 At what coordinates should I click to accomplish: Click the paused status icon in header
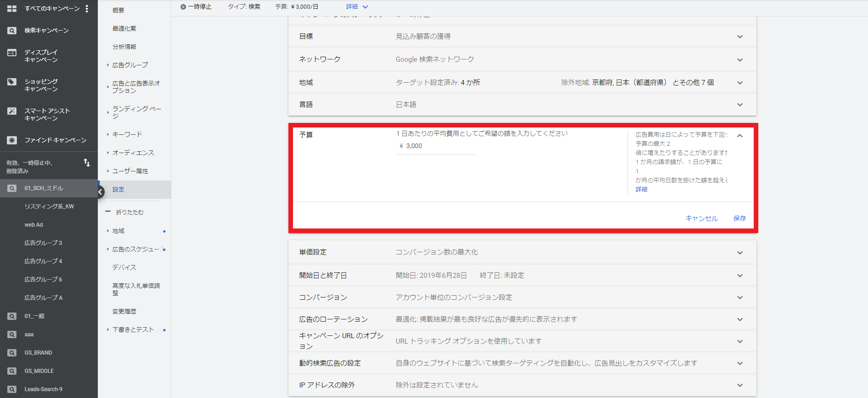(183, 7)
